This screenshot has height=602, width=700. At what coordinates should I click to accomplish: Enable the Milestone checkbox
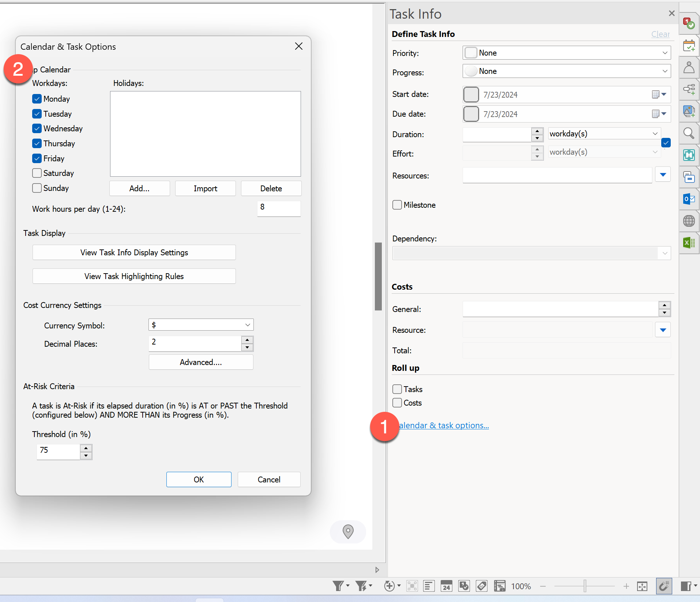pos(397,205)
